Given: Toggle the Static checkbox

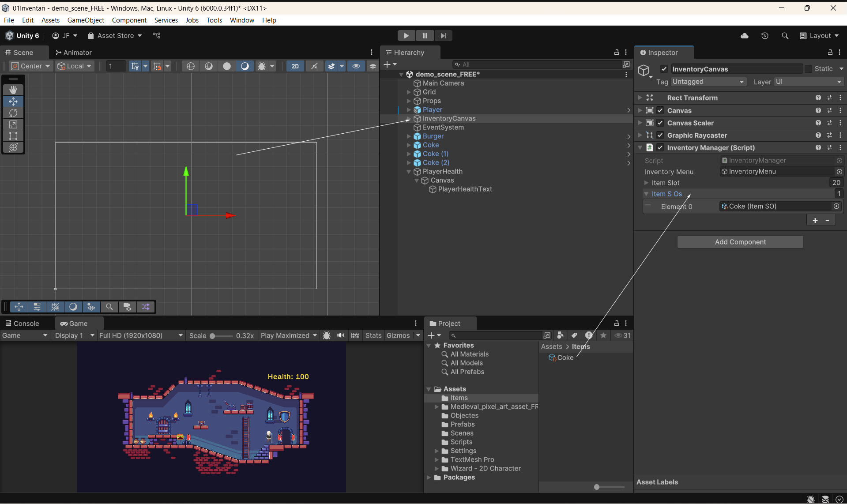Looking at the screenshot, I should [808, 69].
